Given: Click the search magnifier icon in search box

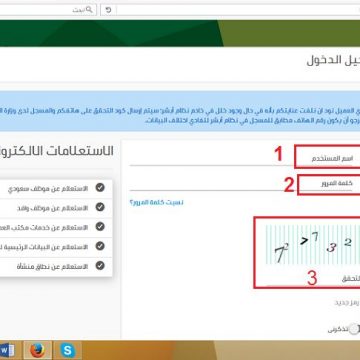Looking at the screenshot, I should pos(89,10).
